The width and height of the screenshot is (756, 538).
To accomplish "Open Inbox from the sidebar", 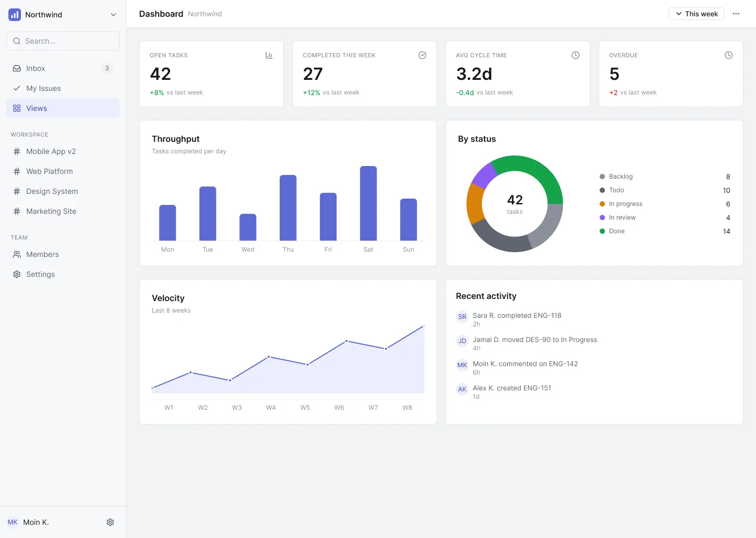I will pos(63,68).
